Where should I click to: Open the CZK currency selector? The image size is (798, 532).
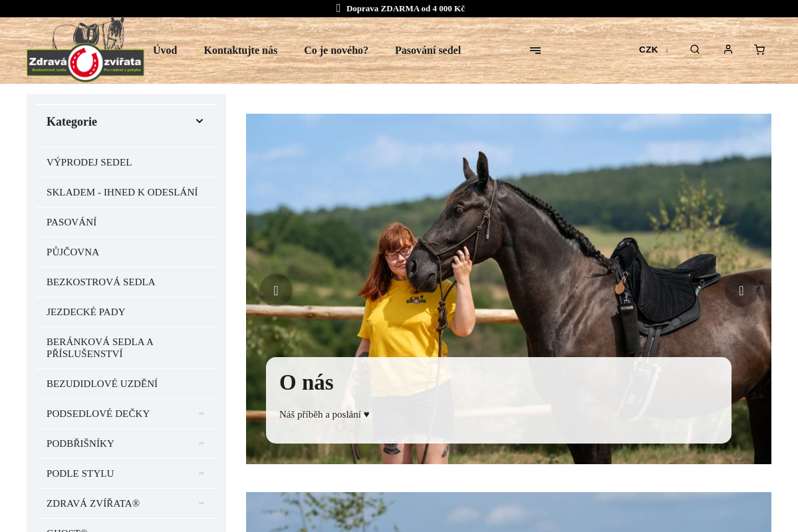(653, 50)
